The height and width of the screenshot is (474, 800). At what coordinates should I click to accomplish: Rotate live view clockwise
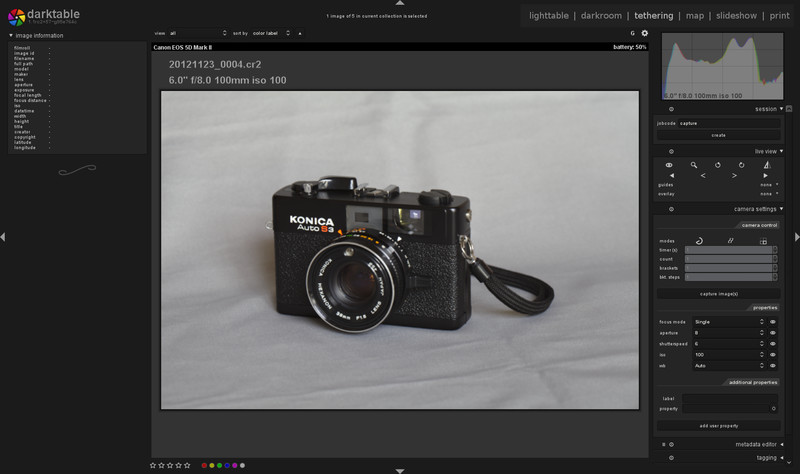(741, 165)
